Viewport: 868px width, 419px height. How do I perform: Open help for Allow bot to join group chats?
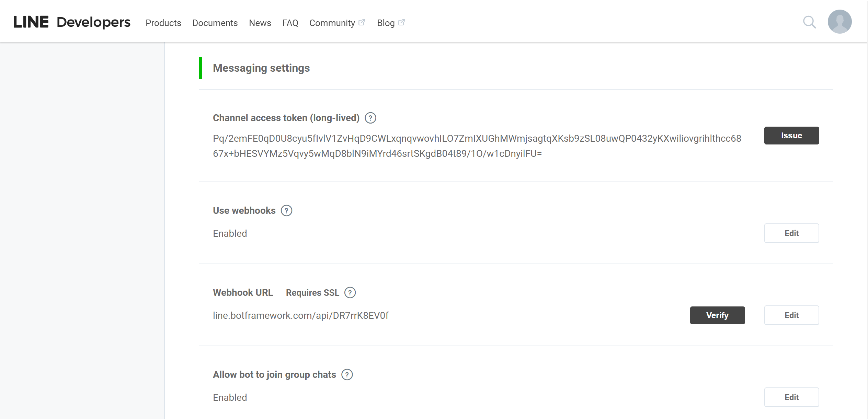347,375
